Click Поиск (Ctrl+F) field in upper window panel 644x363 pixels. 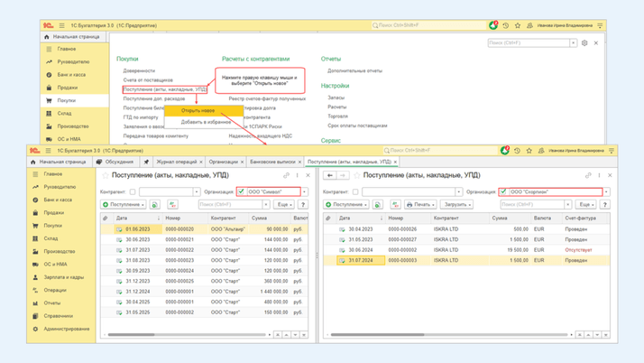tap(529, 42)
